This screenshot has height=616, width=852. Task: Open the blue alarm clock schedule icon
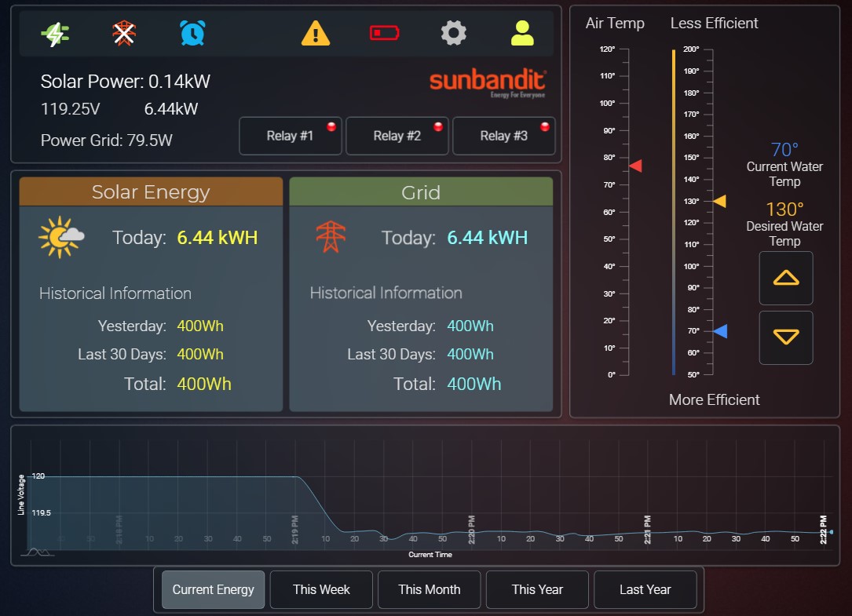click(x=192, y=33)
